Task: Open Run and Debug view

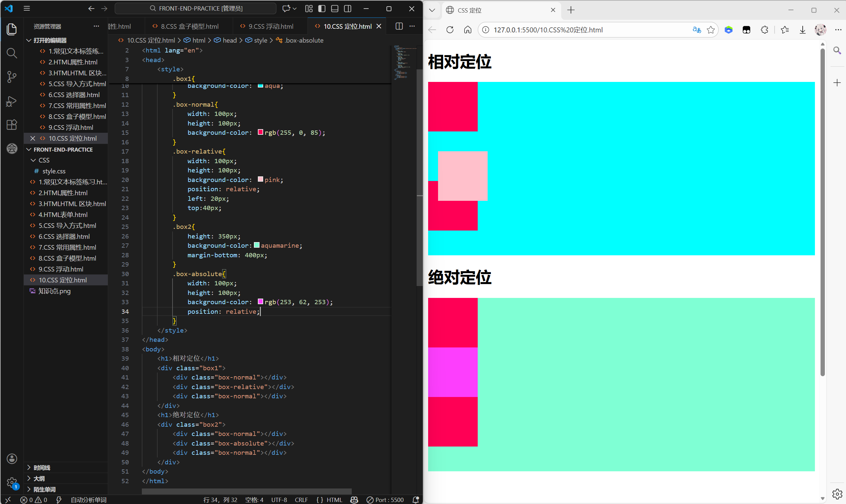Action: 12,101
